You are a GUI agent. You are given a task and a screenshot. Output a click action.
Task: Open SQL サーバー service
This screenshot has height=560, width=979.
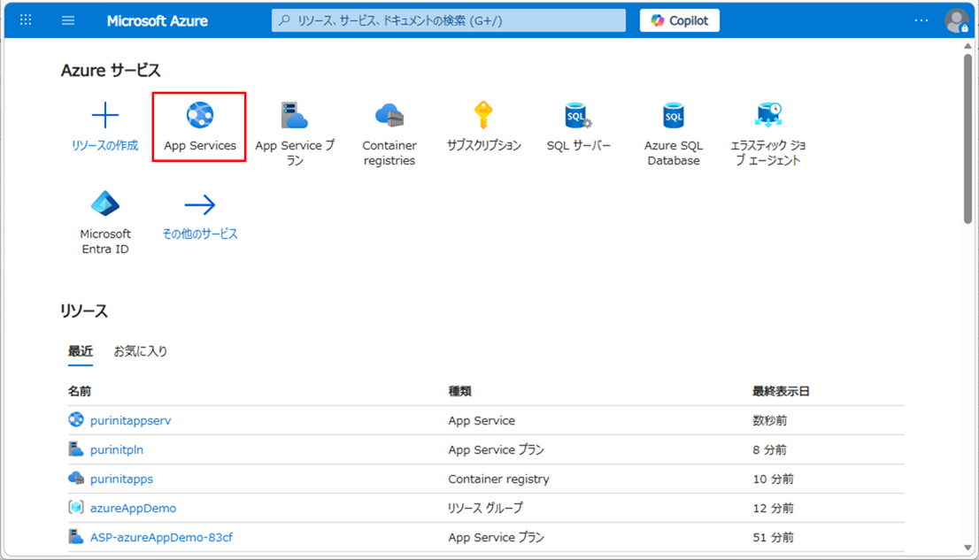[579, 116]
